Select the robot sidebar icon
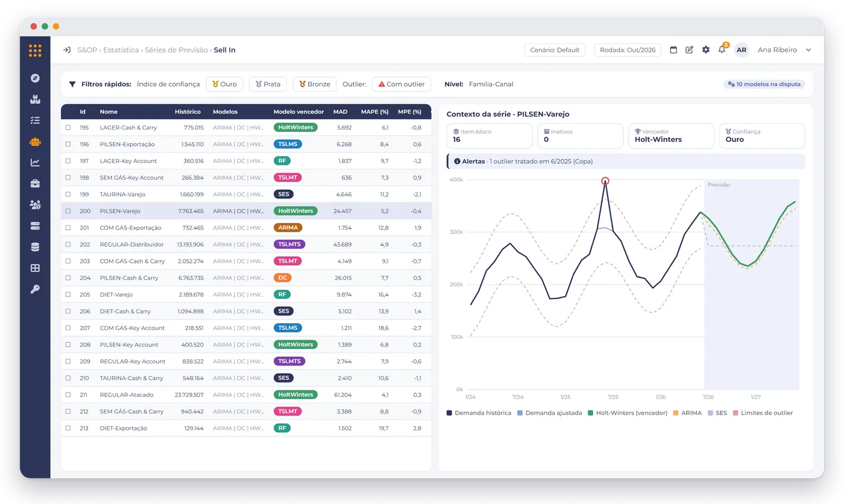The width and height of the screenshot is (844, 504). tap(35, 142)
